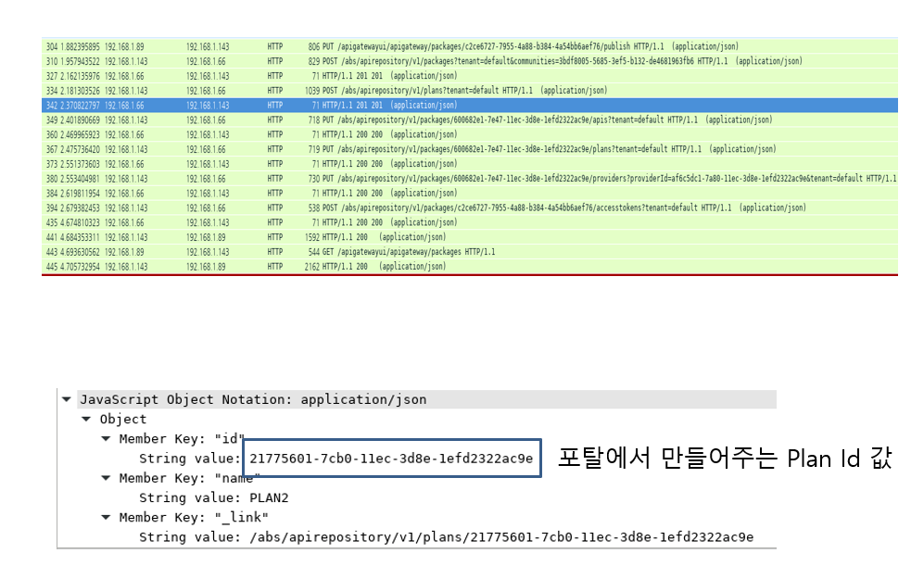Select packet 380 PUT providers request
This screenshot has height=566, width=924.
pyautogui.click(x=463, y=179)
